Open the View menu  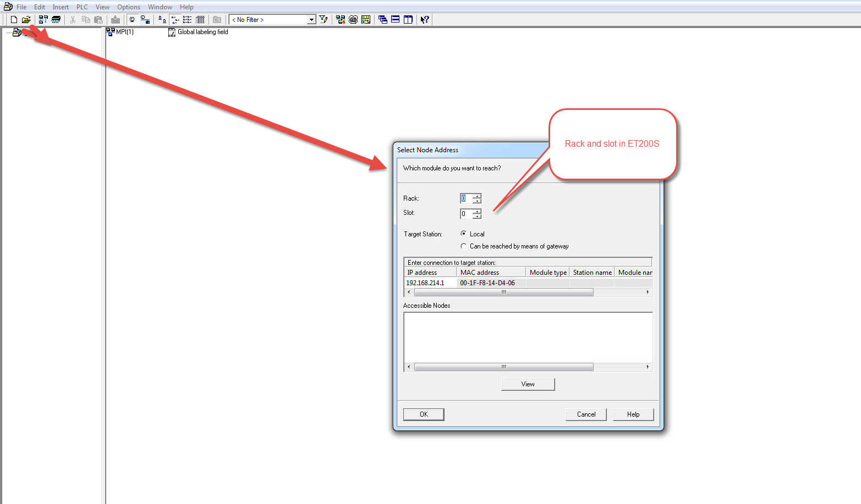[102, 7]
